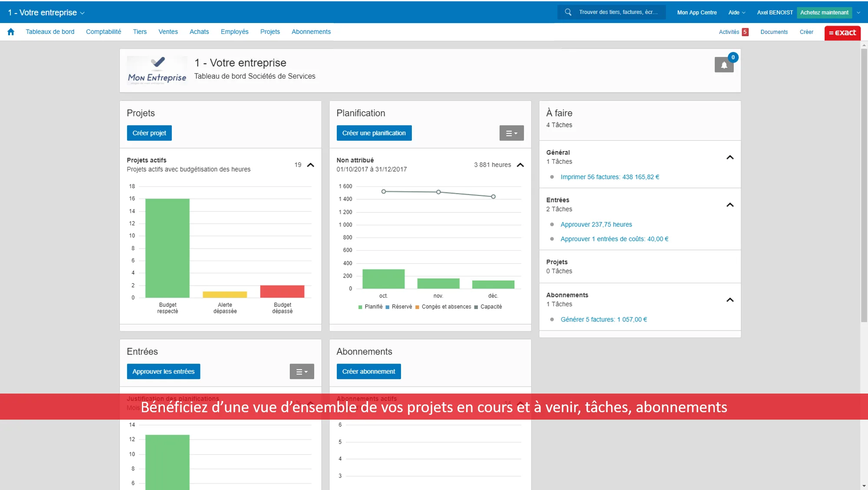Collapse the Entrées tasks section
Viewport: 868px width, 490px height.
coord(730,205)
